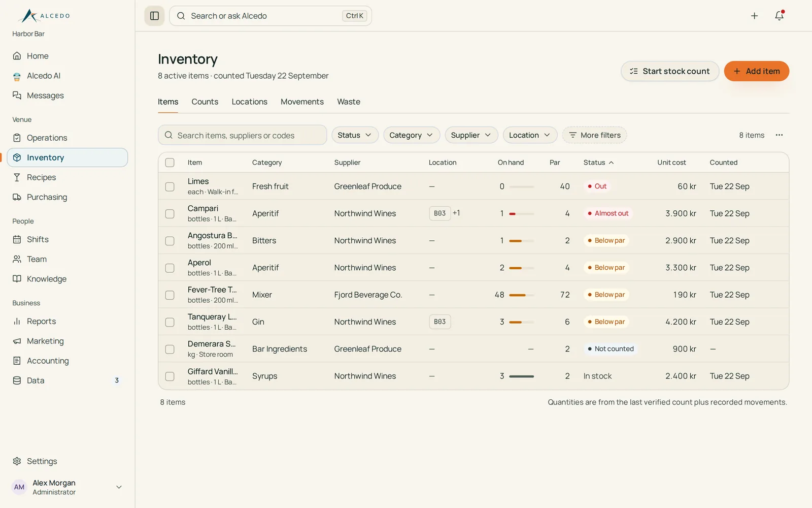Navigate to Purchasing
Image resolution: width=812 pixels, height=508 pixels.
67,197
